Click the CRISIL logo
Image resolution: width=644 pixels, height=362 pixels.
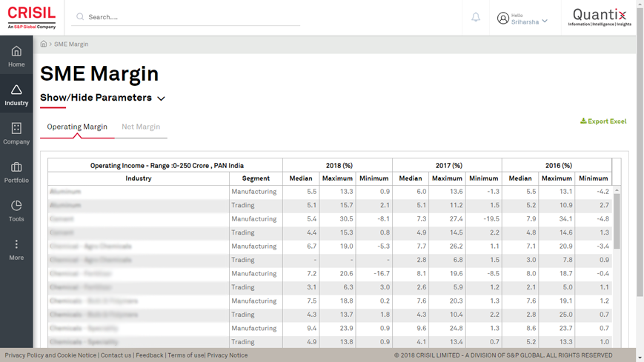click(32, 17)
